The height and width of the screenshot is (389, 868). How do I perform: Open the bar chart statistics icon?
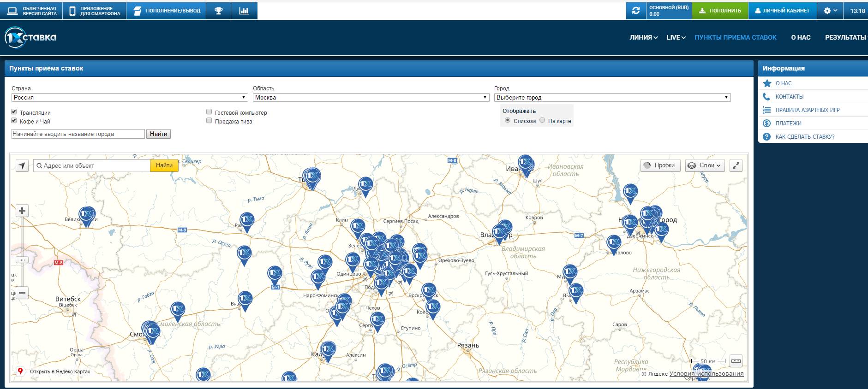pyautogui.click(x=244, y=11)
